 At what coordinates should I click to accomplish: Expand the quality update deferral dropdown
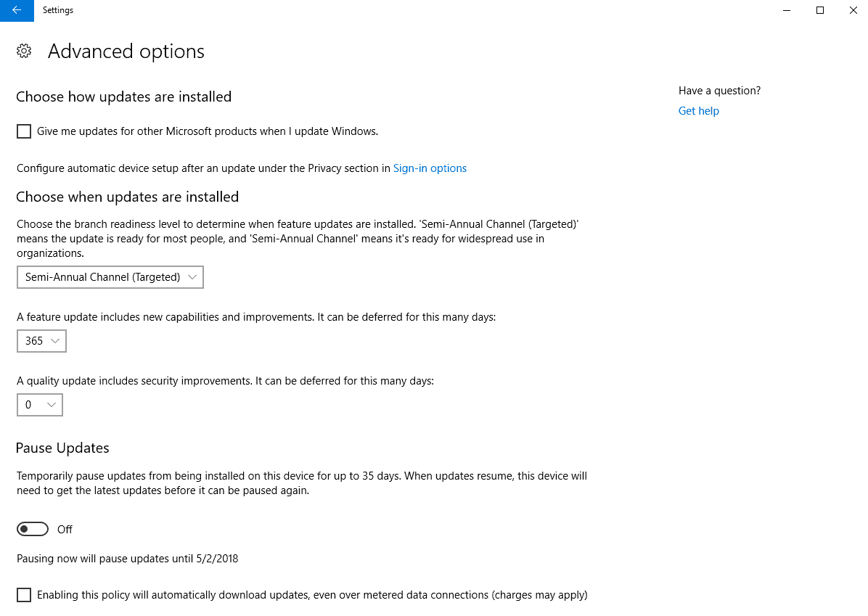[40, 405]
